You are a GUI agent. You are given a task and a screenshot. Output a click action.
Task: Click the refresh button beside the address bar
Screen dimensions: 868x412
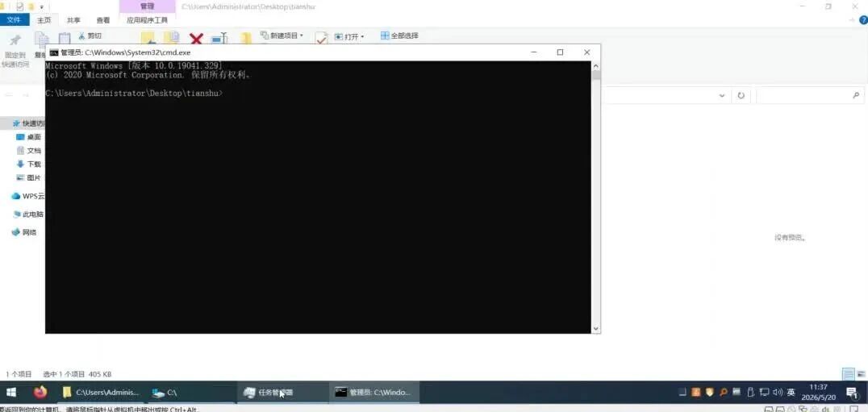(x=741, y=96)
